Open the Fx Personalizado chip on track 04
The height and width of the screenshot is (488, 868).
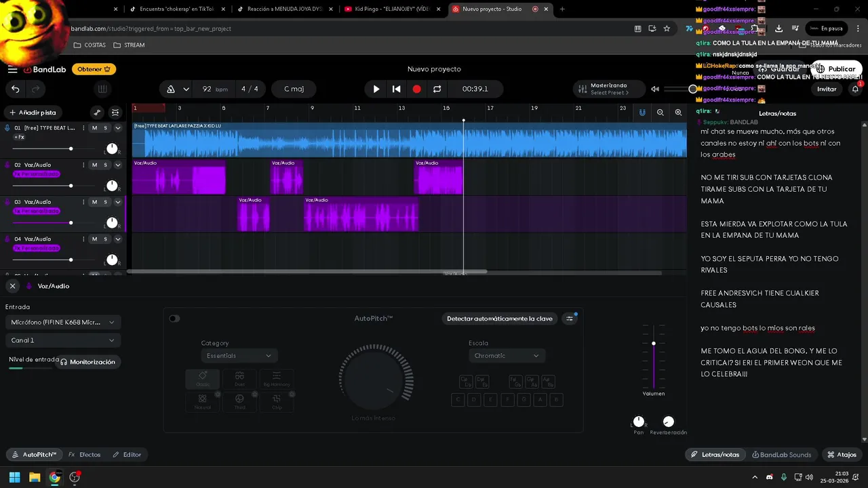pyautogui.click(x=36, y=248)
